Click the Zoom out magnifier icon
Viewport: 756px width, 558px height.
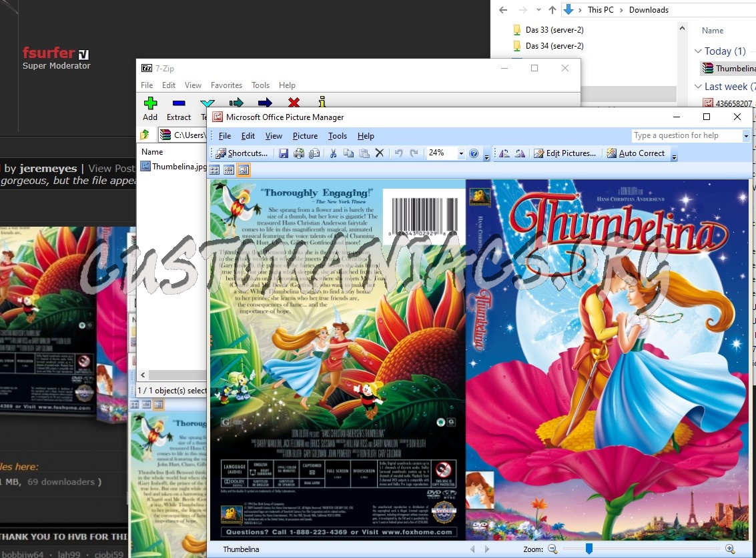pos(552,549)
